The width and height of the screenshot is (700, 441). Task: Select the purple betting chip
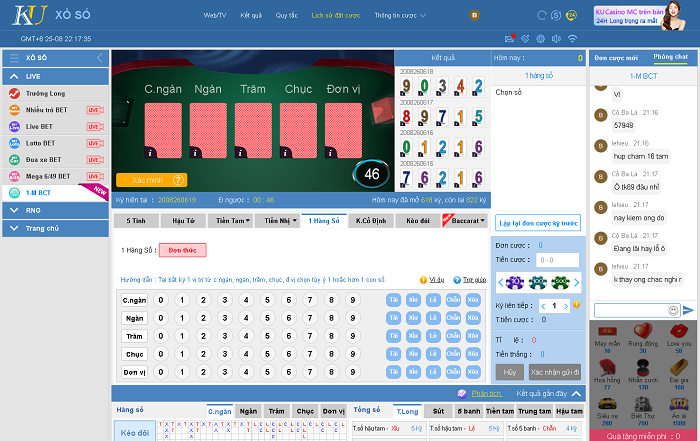click(516, 282)
